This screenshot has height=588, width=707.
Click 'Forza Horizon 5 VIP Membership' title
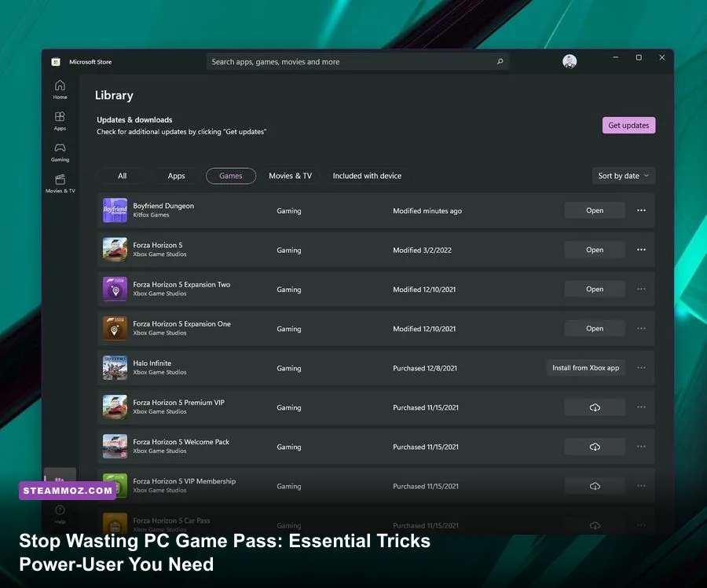pyautogui.click(x=184, y=481)
